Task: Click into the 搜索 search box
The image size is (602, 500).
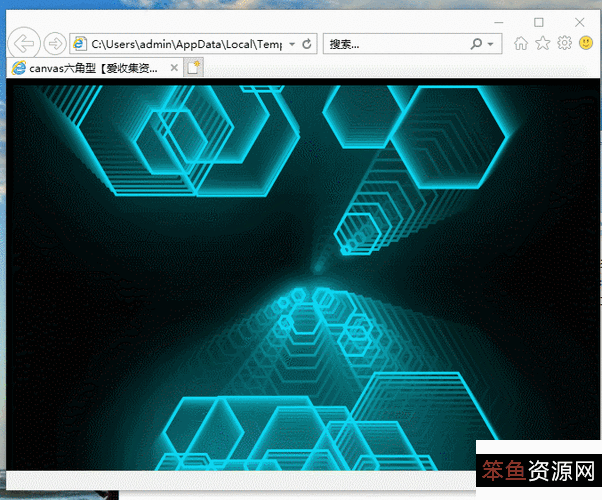Action: click(395, 44)
